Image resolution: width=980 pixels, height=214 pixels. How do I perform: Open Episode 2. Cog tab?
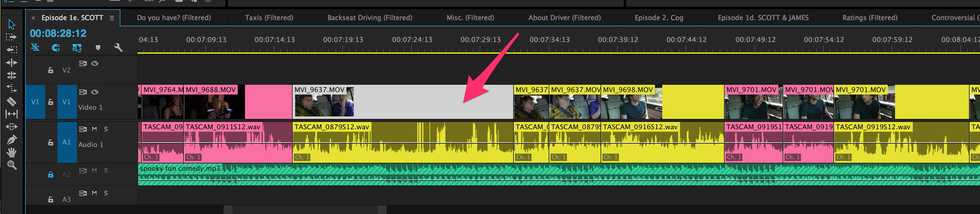tap(659, 18)
